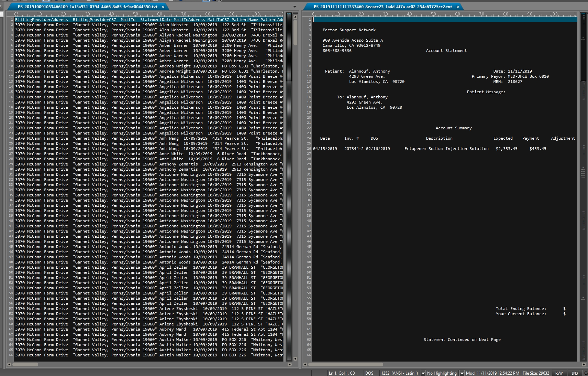Click the Ln 1, Col 1 position indicator
Screen dimensions: 588x376
point(342,373)
